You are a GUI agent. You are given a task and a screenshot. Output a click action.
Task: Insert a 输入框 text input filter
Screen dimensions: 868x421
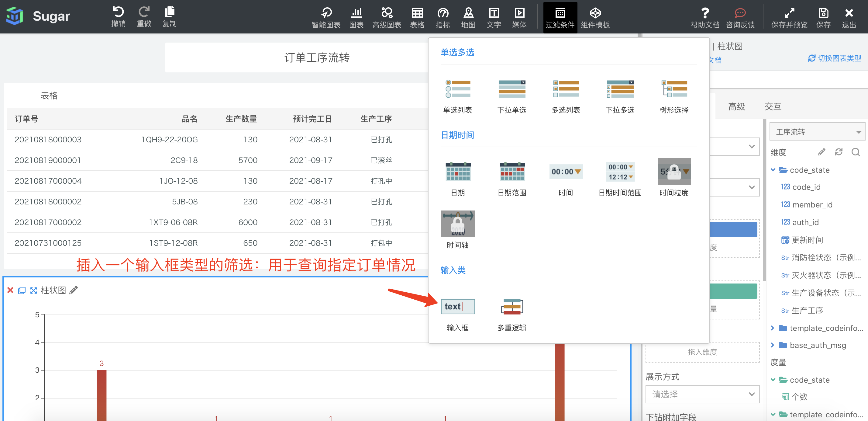click(x=458, y=315)
